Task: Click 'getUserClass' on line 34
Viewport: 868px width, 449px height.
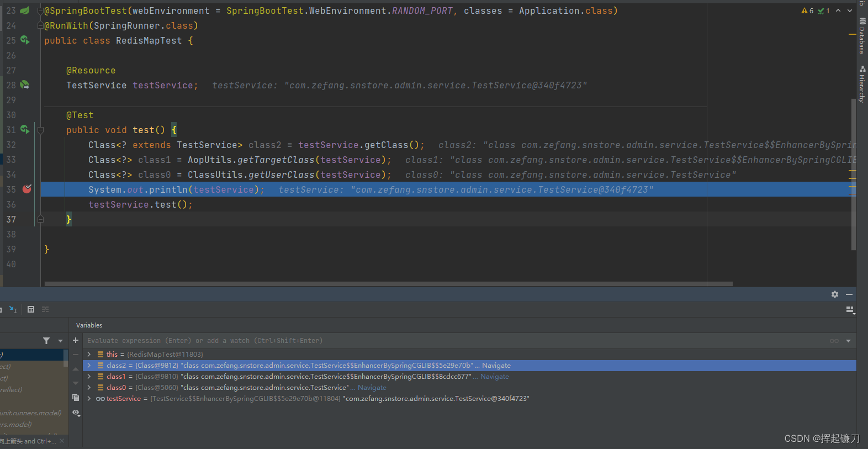Action: 282,175
